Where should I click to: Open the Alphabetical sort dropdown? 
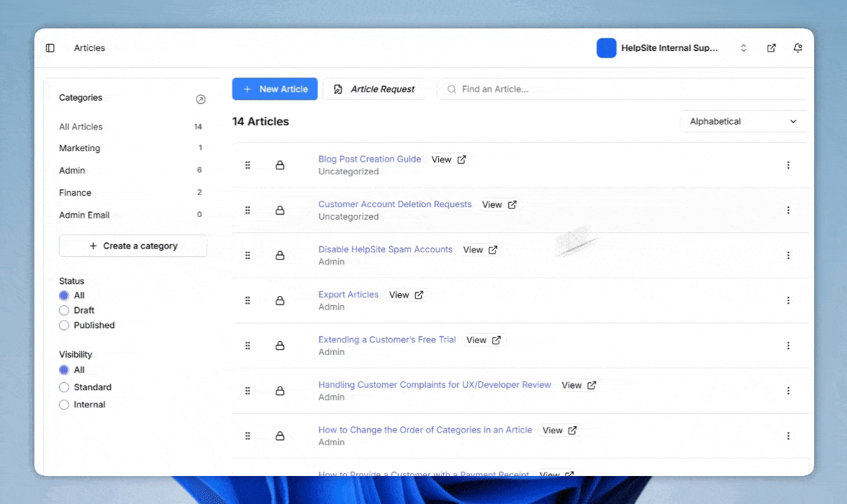click(x=743, y=121)
